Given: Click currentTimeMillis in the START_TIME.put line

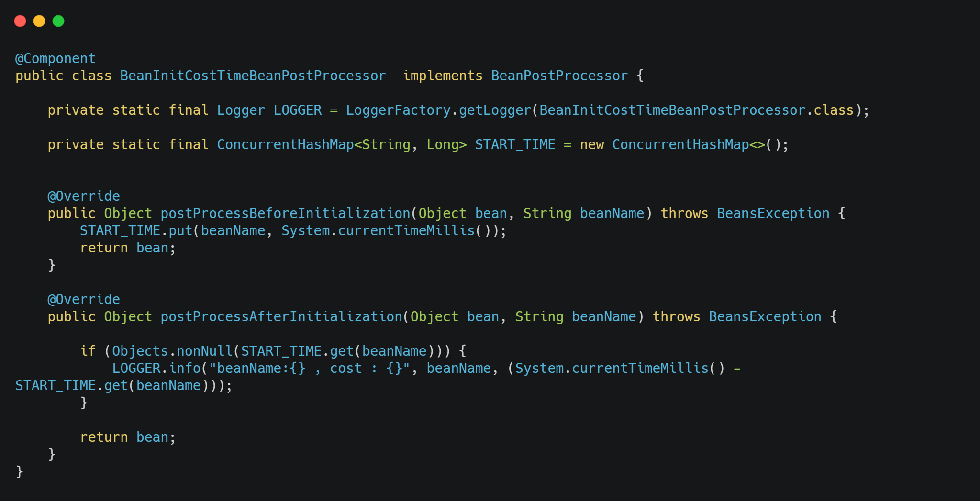Looking at the screenshot, I should [x=406, y=230].
